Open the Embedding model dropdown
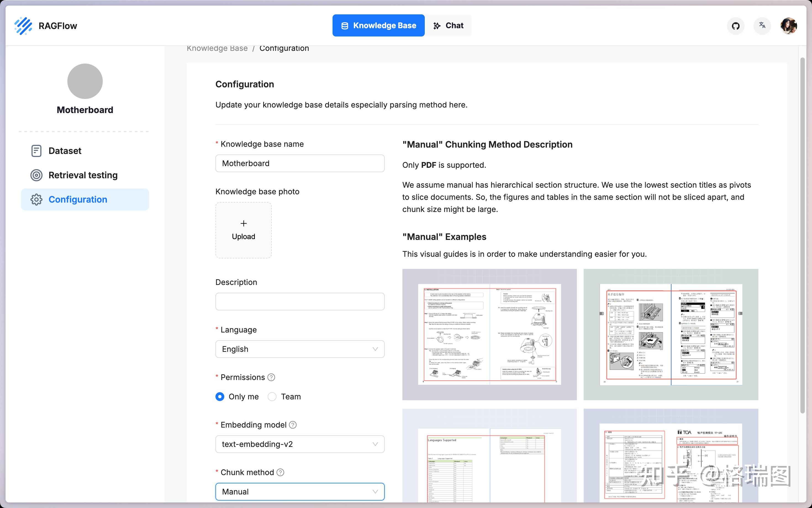Viewport: 812px width, 508px height. (x=300, y=444)
